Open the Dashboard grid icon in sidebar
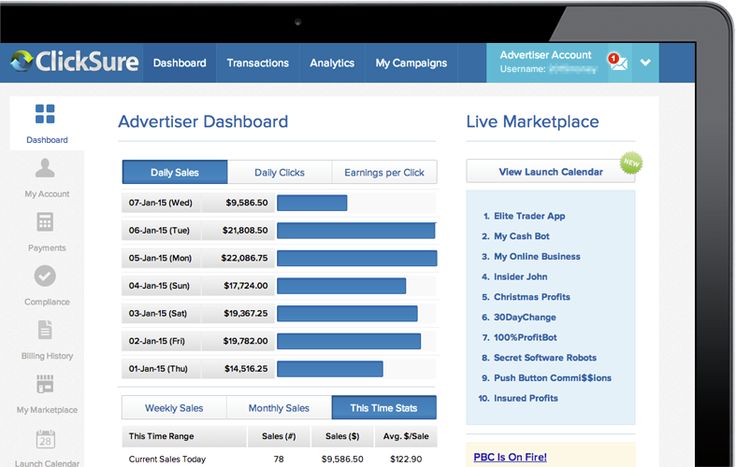The height and width of the screenshot is (467, 736). click(x=45, y=114)
